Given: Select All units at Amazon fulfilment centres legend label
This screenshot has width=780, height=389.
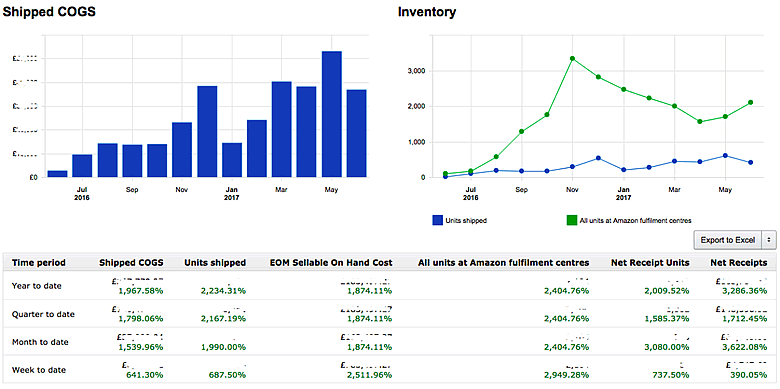Looking at the screenshot, I should (636, 220).
